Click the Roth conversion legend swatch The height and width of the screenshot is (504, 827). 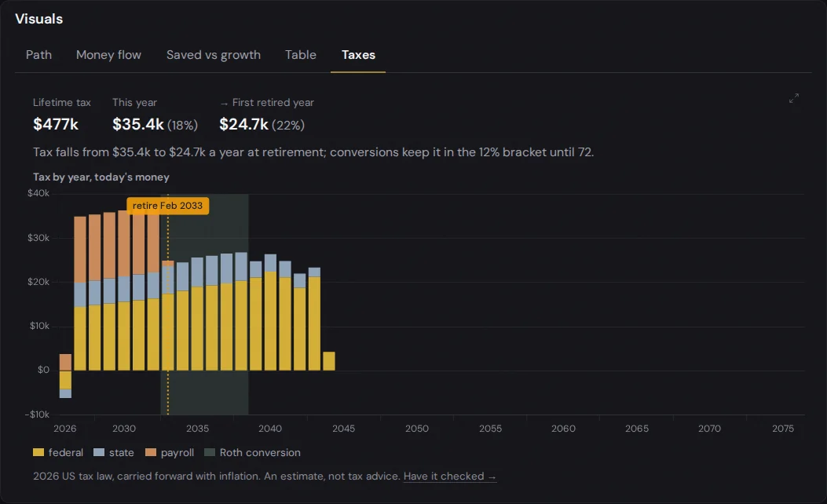pyautogui.click(x=210, y=452)
